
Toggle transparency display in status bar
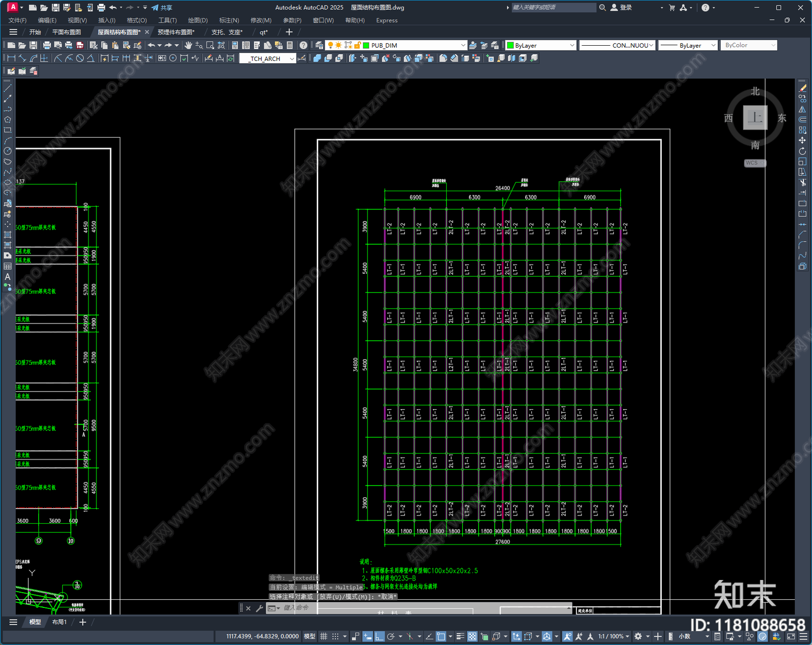pos(472,636)
